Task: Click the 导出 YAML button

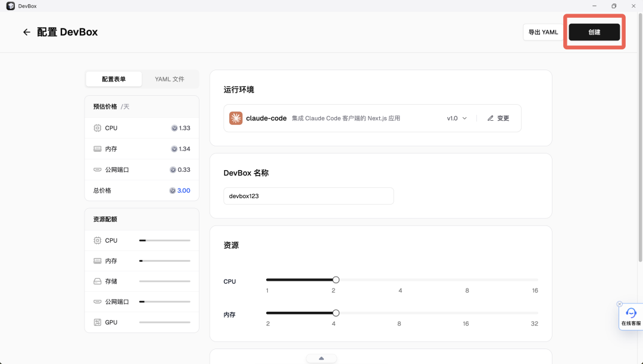Action: pyautogui.click(x=543, y=32)
